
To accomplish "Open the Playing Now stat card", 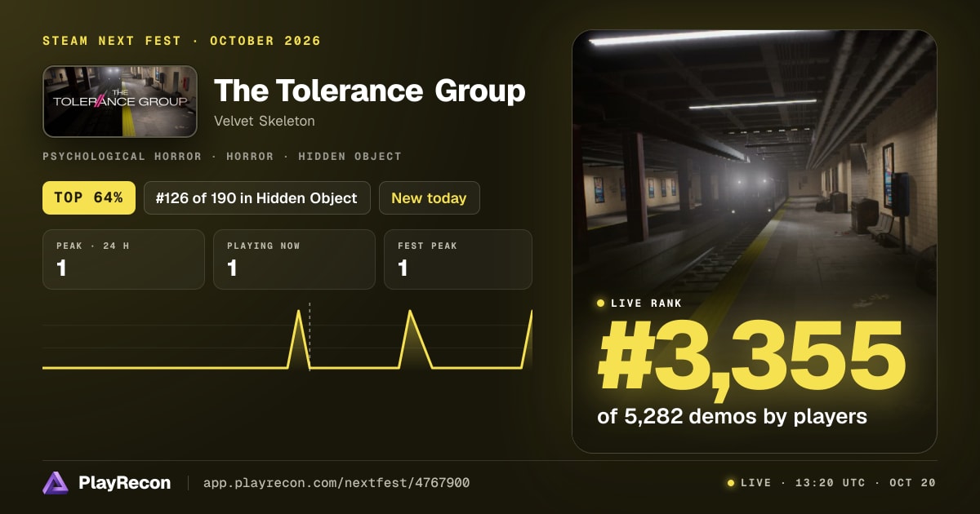I will click(x=294, y=259).
